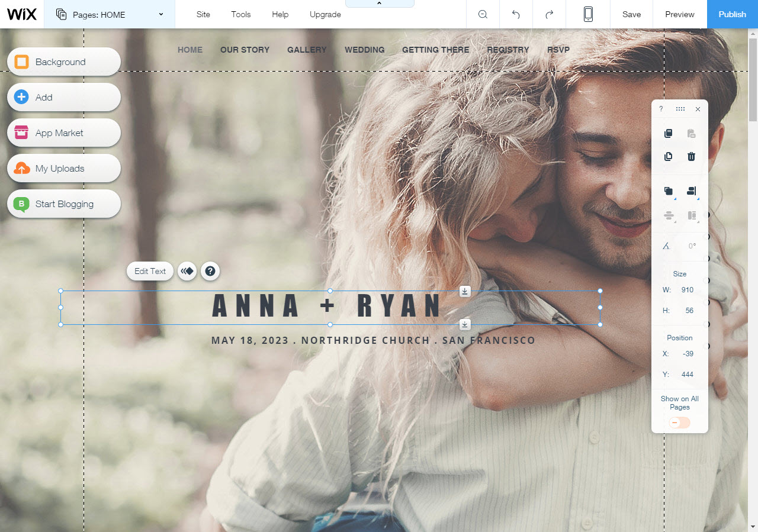
Task: Select REGISTRY in site navigation
Action: (x=508, y=50)
